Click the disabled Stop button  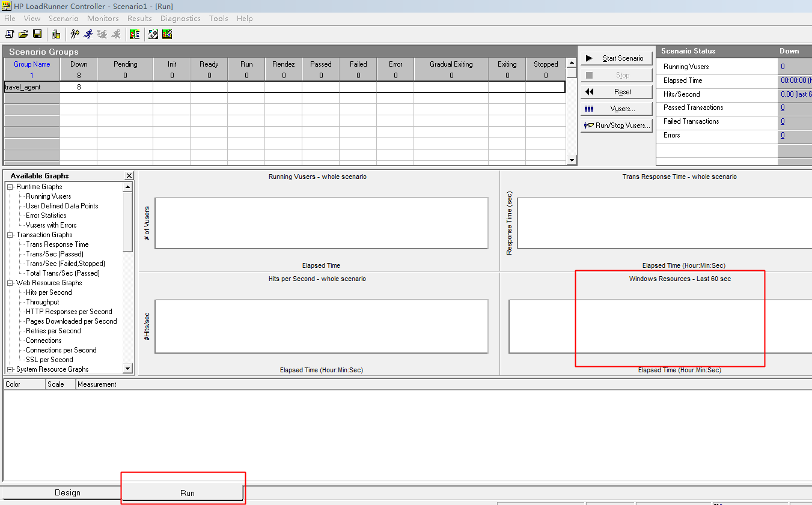(x=617, y=75)
